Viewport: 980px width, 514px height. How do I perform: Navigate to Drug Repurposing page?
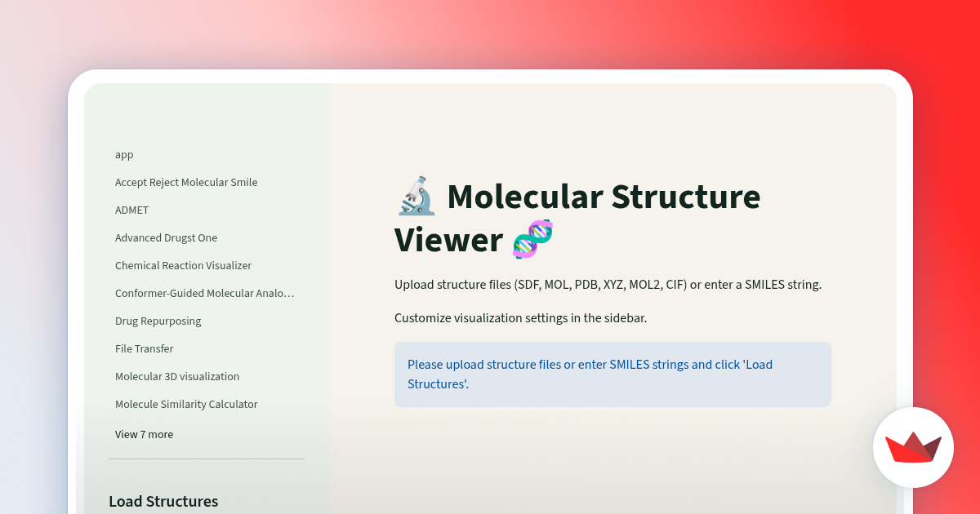click(158, 321)
